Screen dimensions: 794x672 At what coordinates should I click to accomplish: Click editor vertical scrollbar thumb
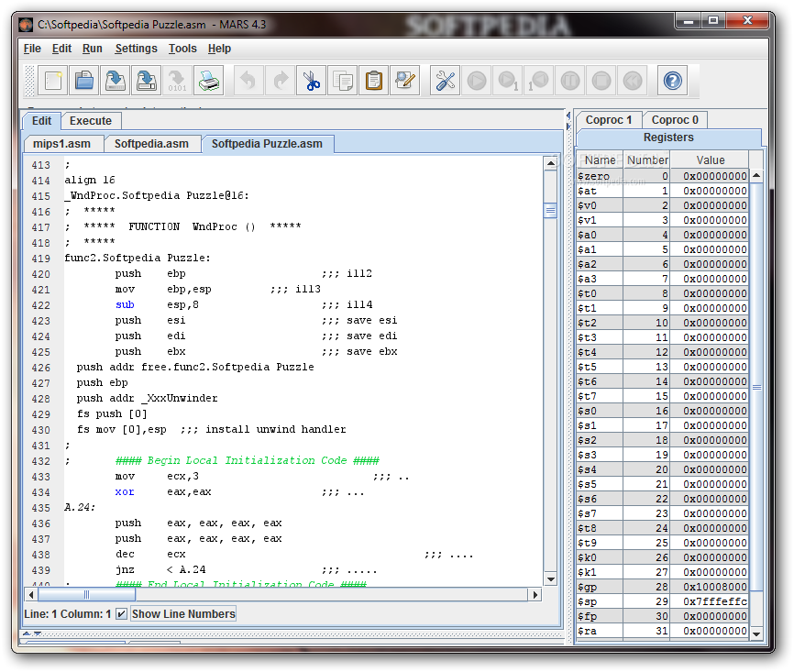550,210
